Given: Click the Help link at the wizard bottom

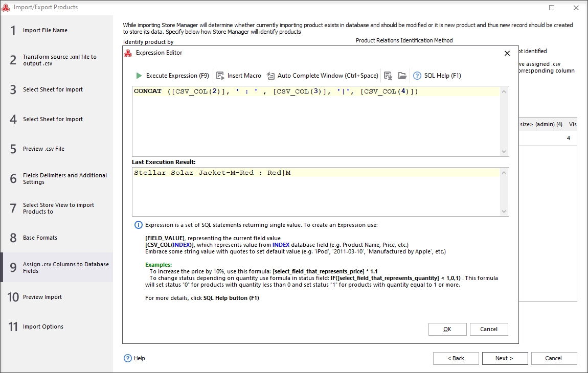Looking at the screenshot, I should pos(134,358).
